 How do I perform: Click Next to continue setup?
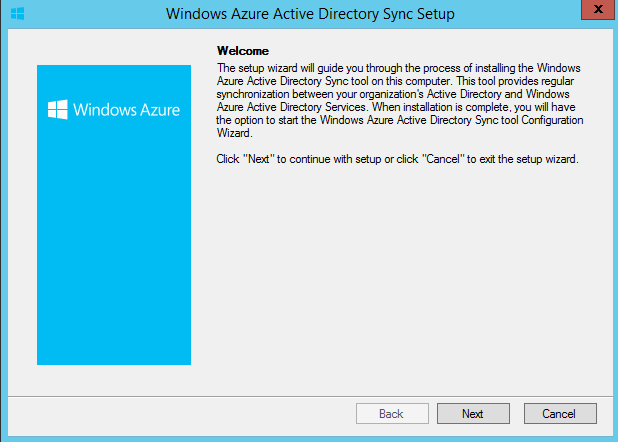coord(473,413)
